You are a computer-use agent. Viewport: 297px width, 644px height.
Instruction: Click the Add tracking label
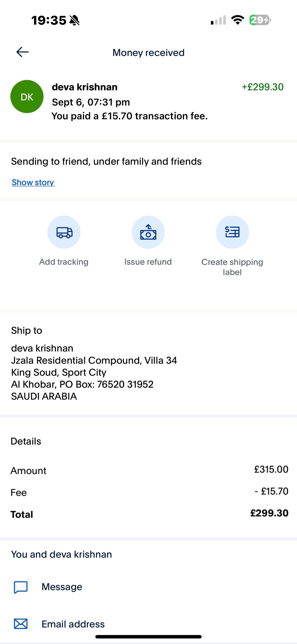pos(64,262)
